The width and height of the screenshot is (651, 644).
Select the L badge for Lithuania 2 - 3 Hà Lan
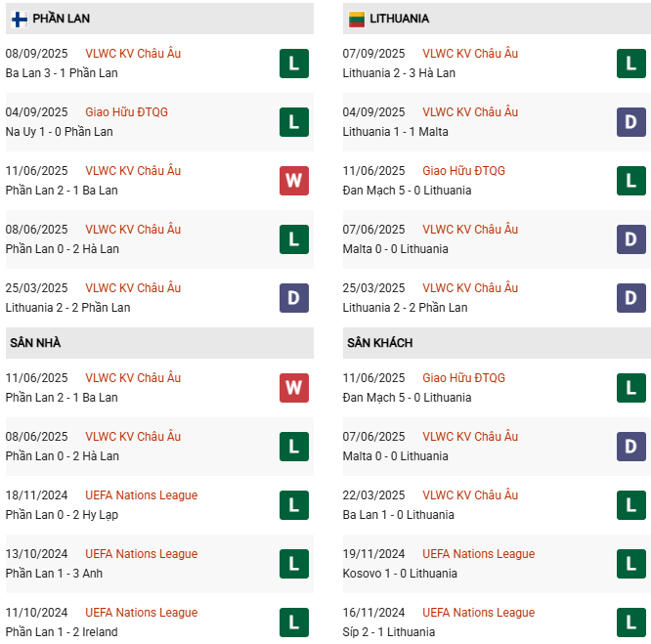631,64
